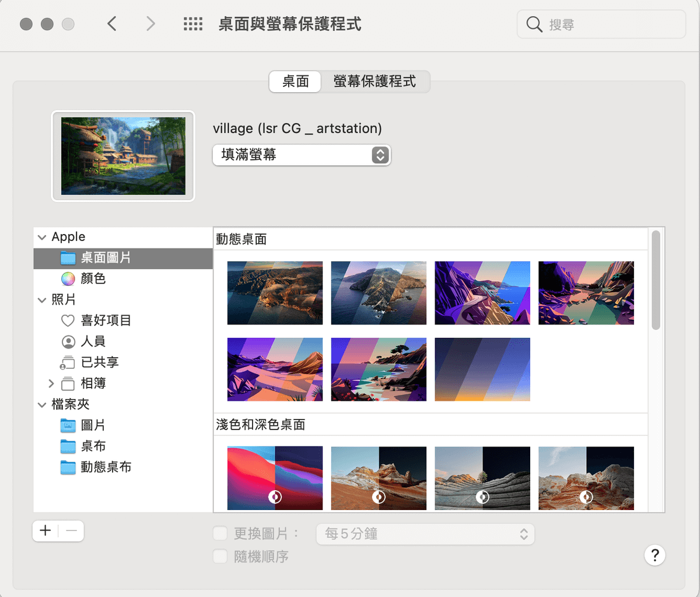Click the 桌面與螢幕保護程式 window title
Screen dimensions: 700x597
[290, 24]
